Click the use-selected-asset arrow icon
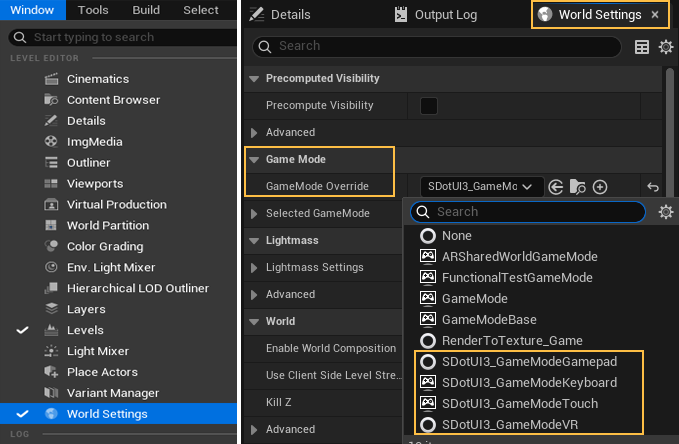The width and height of the screenshot is (679, 444). pyautogui.click(x=556, y=187)
